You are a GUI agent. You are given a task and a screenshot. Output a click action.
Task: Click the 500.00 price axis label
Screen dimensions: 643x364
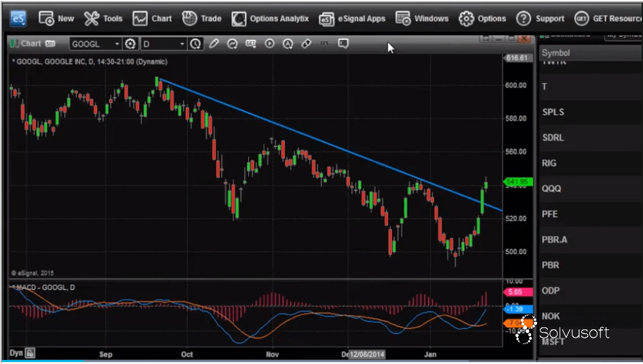(515, 251)
